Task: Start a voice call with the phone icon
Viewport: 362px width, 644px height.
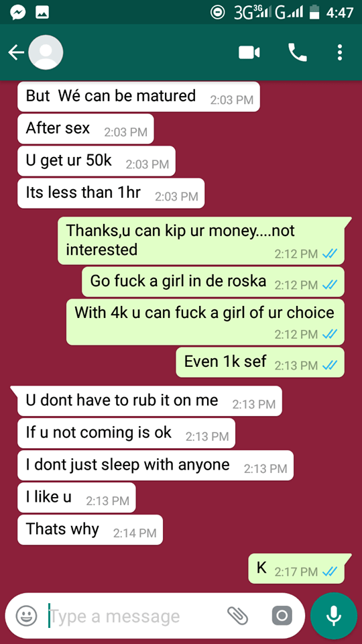Action: pyautogui.click(x=298, y=52)
